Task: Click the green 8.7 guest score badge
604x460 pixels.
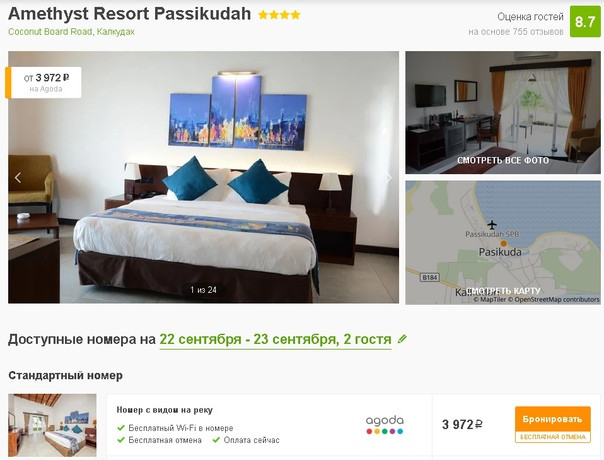Action: click(585, 22)
